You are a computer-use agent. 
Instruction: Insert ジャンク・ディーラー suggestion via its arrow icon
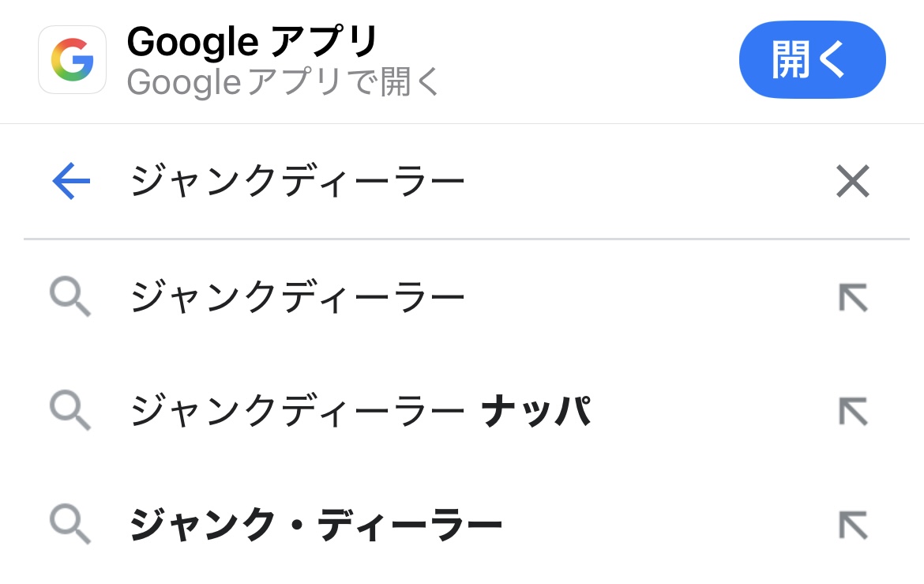tap(853, 525)
